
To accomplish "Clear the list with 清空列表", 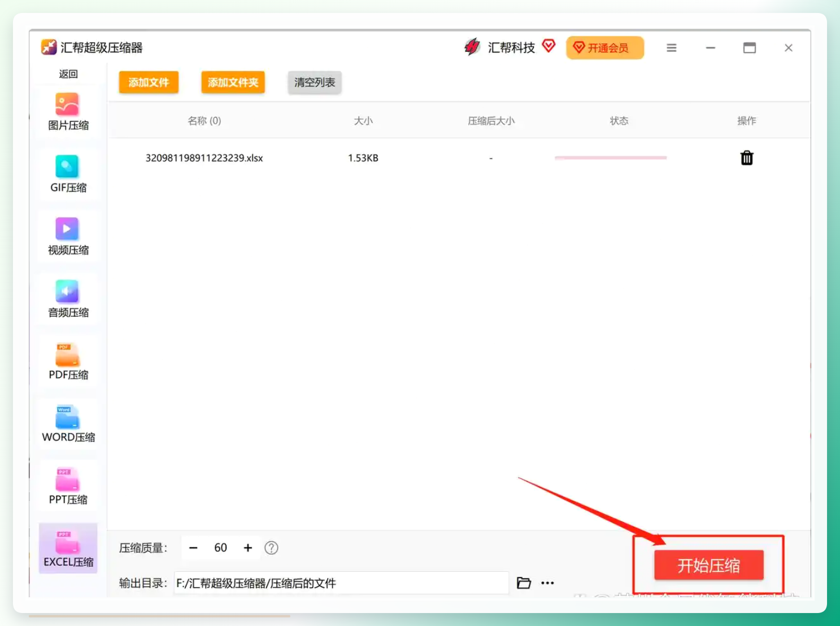I will point(315,82).
